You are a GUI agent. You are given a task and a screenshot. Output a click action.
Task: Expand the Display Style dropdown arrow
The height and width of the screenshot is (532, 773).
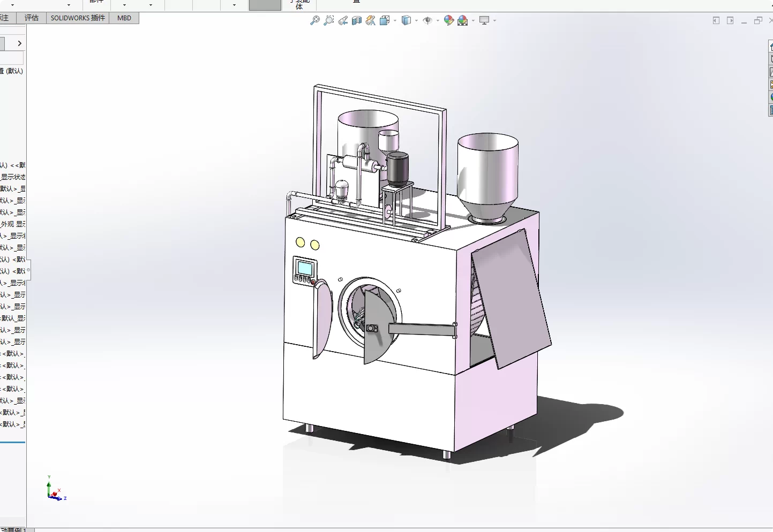[x=416, y=21]
